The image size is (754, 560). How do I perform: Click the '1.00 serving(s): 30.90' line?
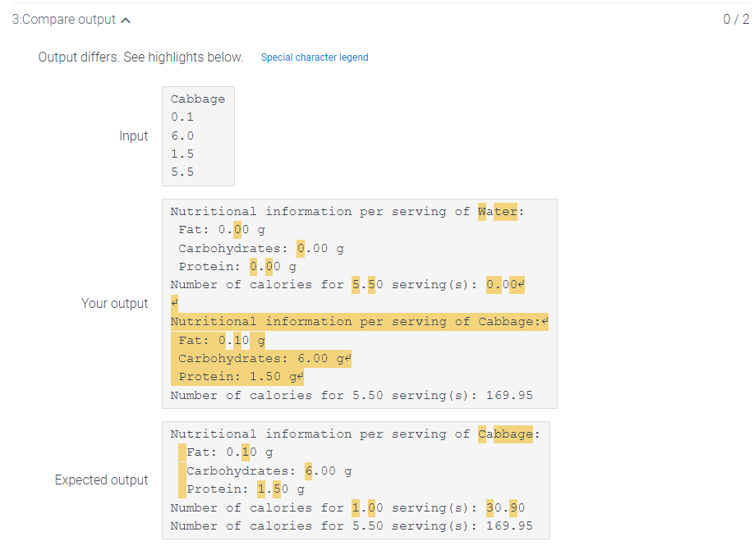point(347,507)
